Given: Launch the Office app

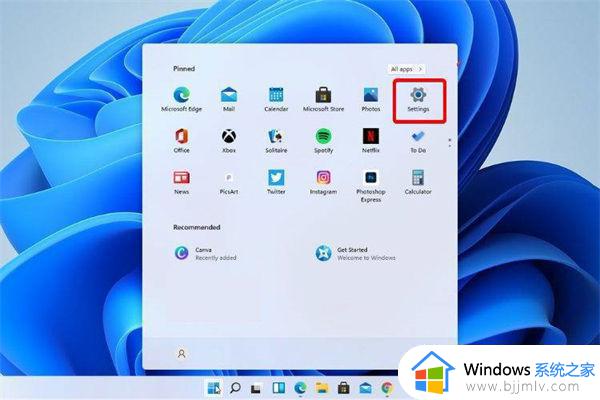Looking at the screenshot, I should 181,140.
